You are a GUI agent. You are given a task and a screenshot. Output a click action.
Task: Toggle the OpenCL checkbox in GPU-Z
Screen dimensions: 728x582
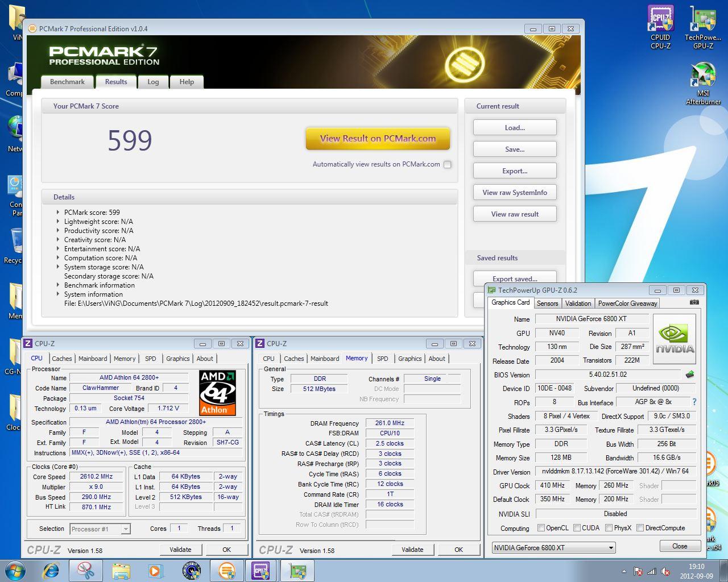(x=541, y=528)
